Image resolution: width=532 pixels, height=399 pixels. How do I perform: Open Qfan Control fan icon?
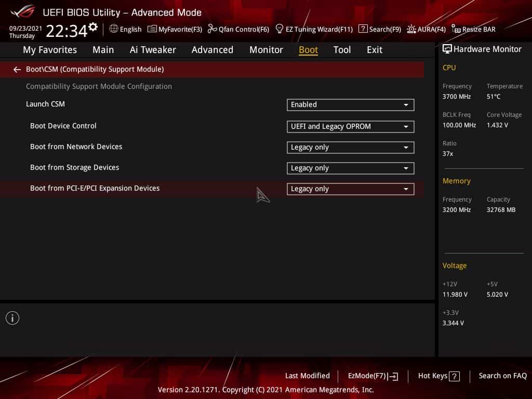click(x=212, y=29)
